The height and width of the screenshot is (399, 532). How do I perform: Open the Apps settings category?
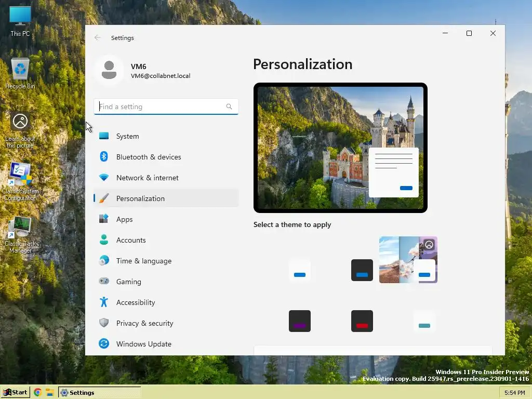pos(166,219)
